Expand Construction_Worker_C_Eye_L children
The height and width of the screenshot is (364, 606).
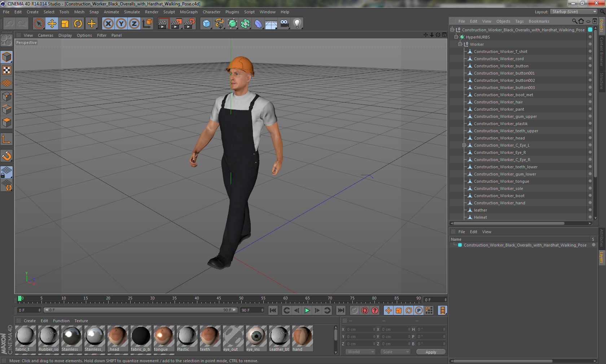465,145
